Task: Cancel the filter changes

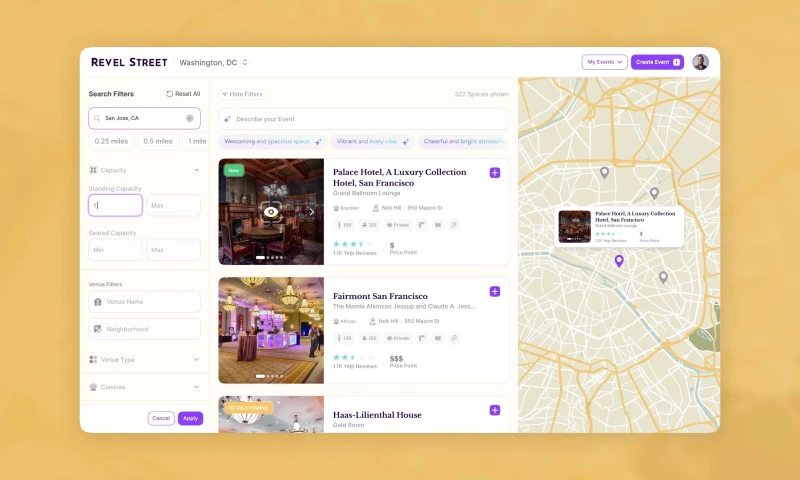Action: (x=161, y=418)
